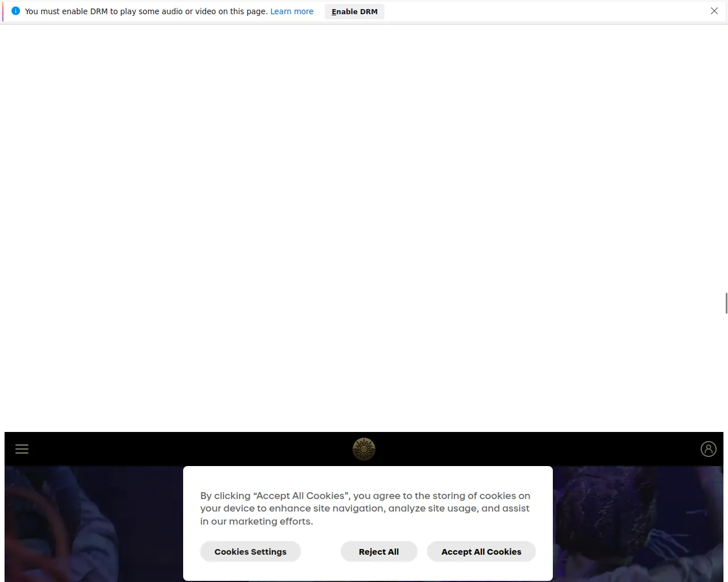Dismiss the DRM notification bar
728x582 pixels.
714,11
